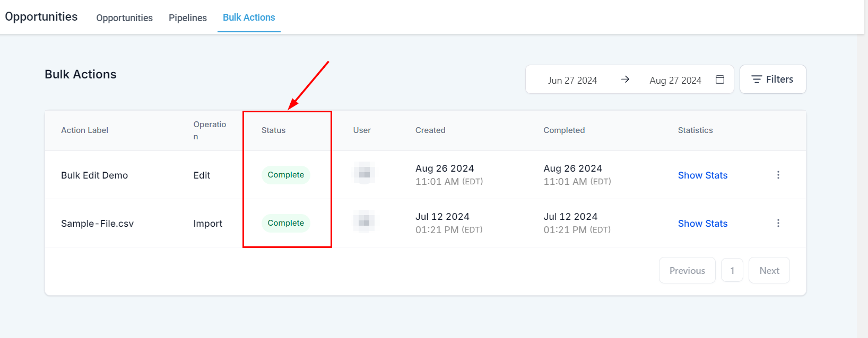Click the arrow between the date range values
868x338 pixels.
click(625, 79)
